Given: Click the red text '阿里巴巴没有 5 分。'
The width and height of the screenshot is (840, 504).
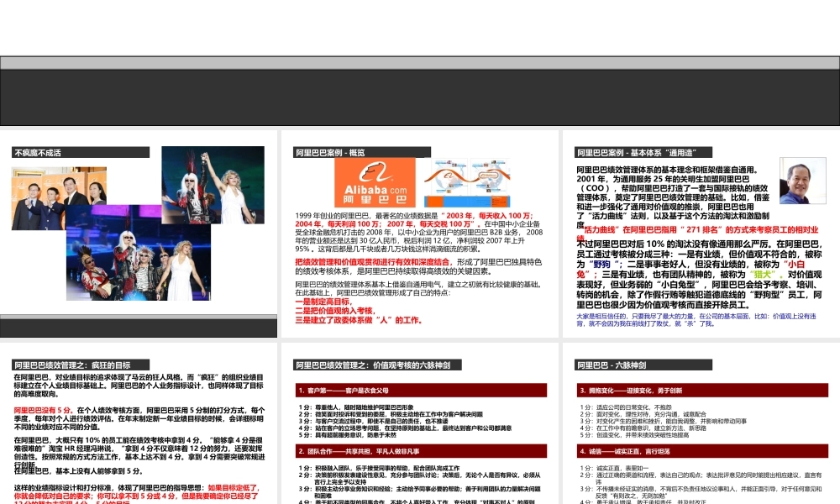Looking at the screenshot, I should click(44, 410).
